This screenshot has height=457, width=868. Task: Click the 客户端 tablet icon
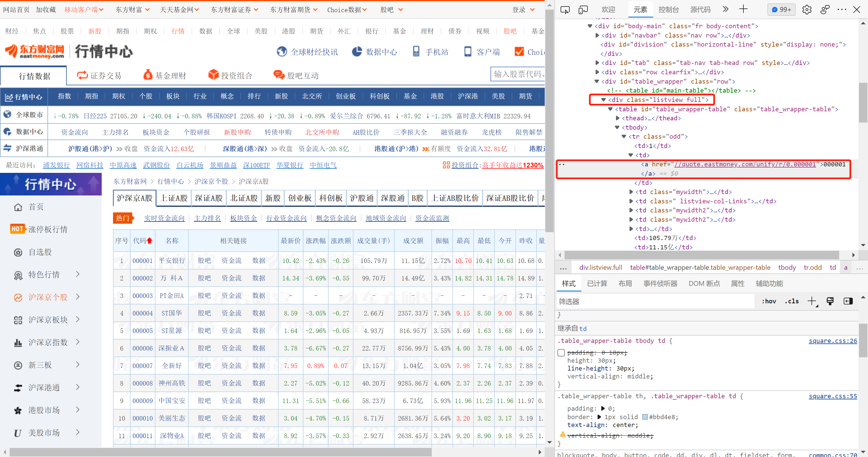tap(468, 51)
